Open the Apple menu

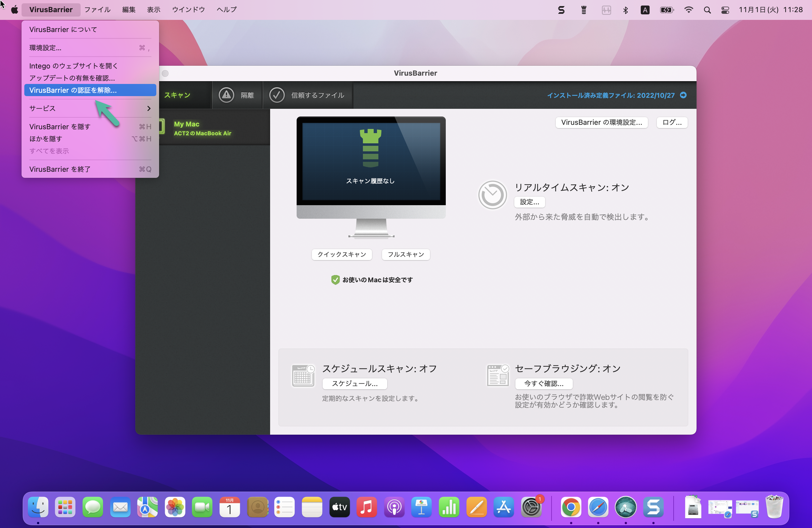click(14, 10)
